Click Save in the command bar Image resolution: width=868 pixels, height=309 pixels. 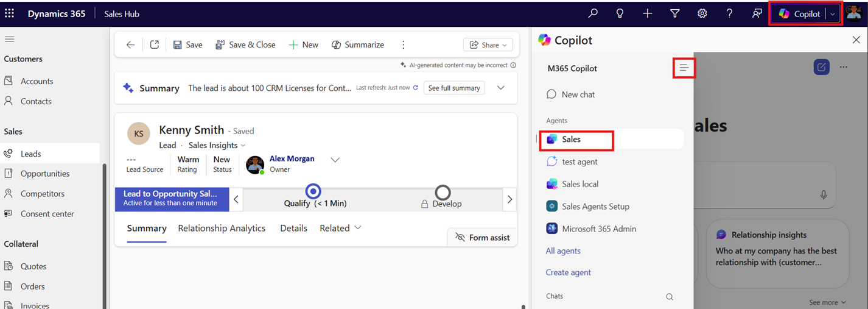pyautogui.click(x=187, y=44)
